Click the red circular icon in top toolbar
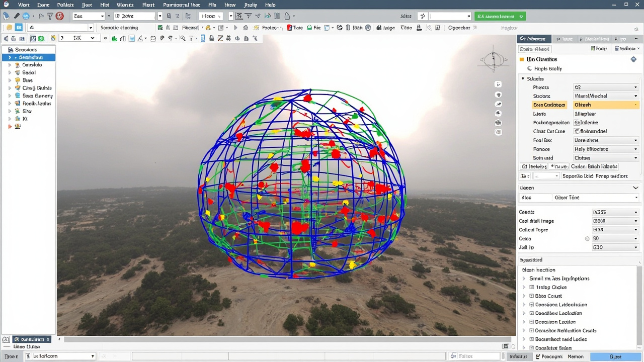The image size is (644, 362). pyautogui.click(x=59, y=16)
